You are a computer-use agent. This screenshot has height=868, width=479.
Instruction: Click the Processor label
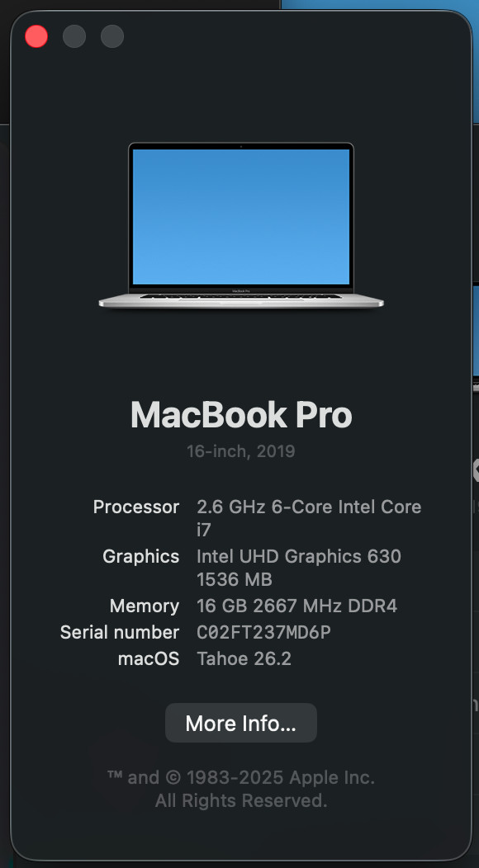[x=135, y=507]
